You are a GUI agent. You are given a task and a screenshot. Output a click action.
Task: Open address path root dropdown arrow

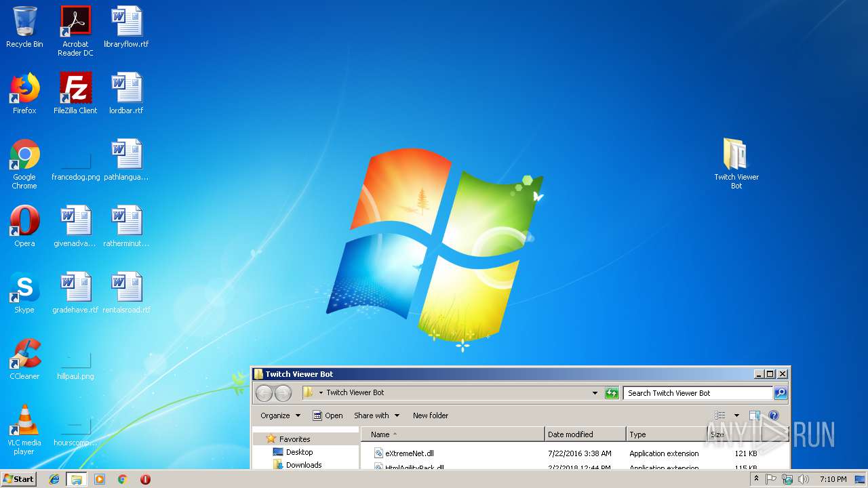tap(321, 393)
